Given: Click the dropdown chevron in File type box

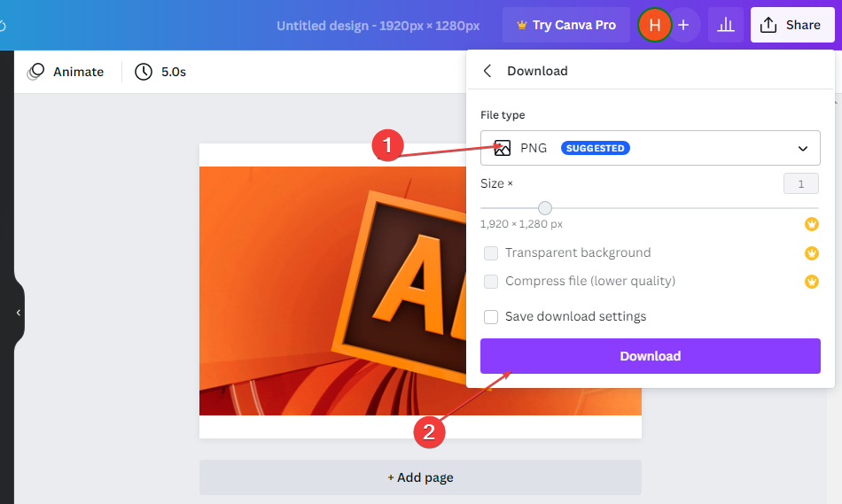Looking at the screenshot, I should (x=803, y=148).
